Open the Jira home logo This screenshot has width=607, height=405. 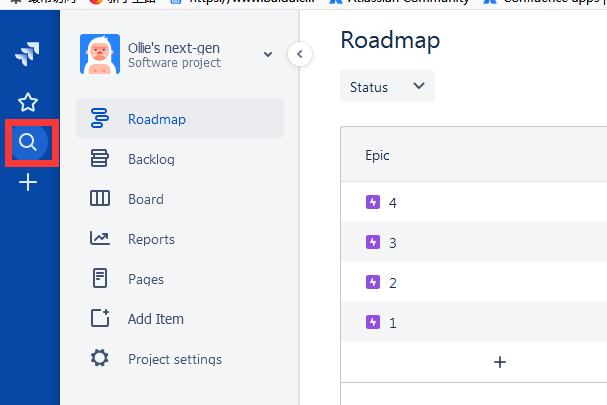[x=27, y=53]
